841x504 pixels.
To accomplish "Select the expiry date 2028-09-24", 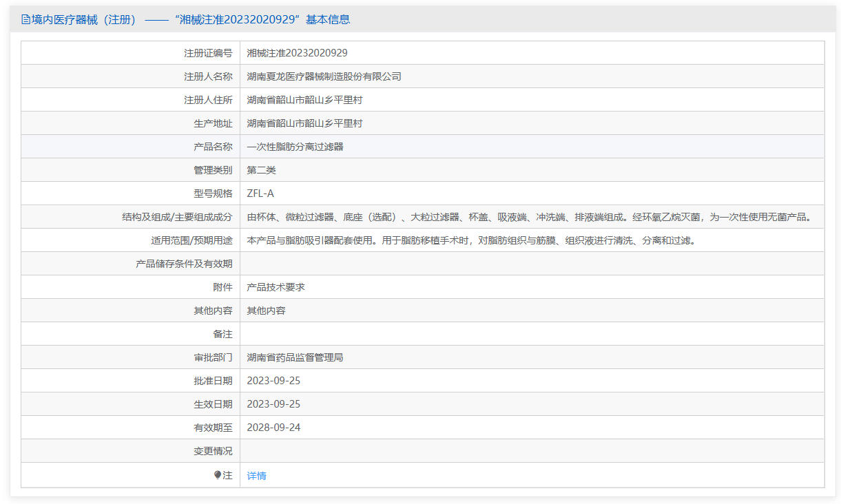I will coord(273,428).
